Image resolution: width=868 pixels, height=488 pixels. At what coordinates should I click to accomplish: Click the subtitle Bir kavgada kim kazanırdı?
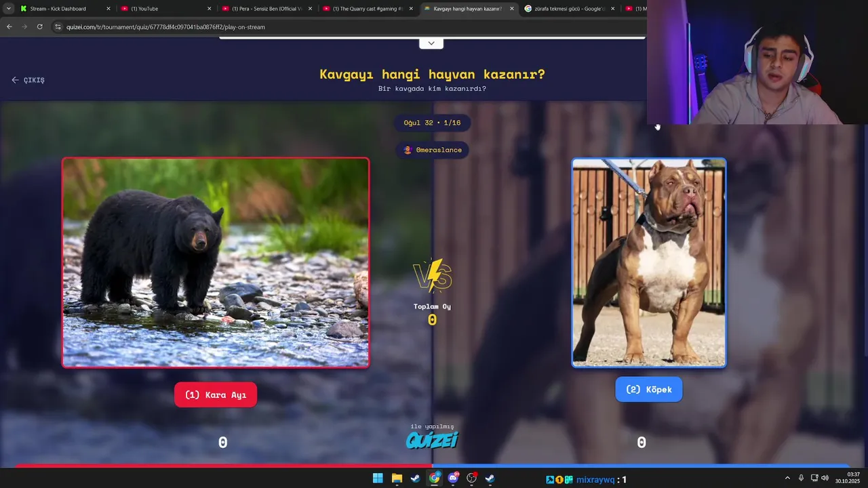pos(432,89)
